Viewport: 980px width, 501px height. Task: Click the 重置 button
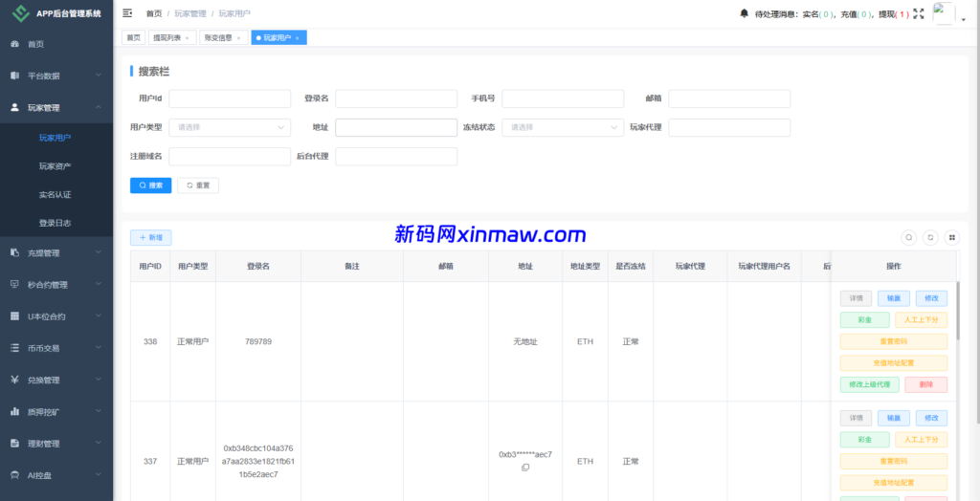198,185
